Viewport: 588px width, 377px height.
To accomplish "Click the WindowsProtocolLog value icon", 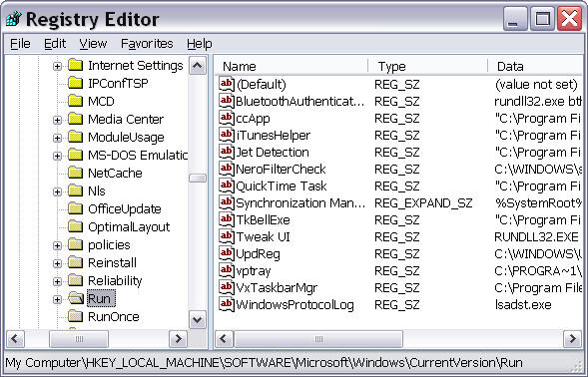I will 227,304.
